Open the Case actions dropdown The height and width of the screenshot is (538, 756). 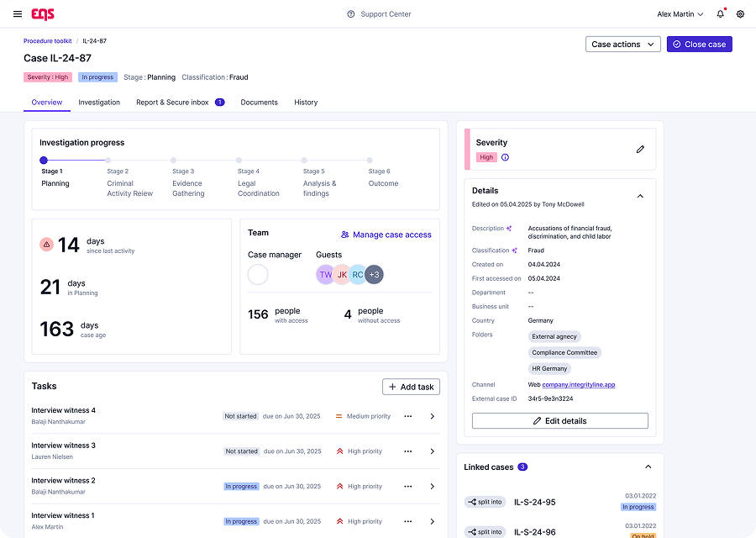coord(622,45)
